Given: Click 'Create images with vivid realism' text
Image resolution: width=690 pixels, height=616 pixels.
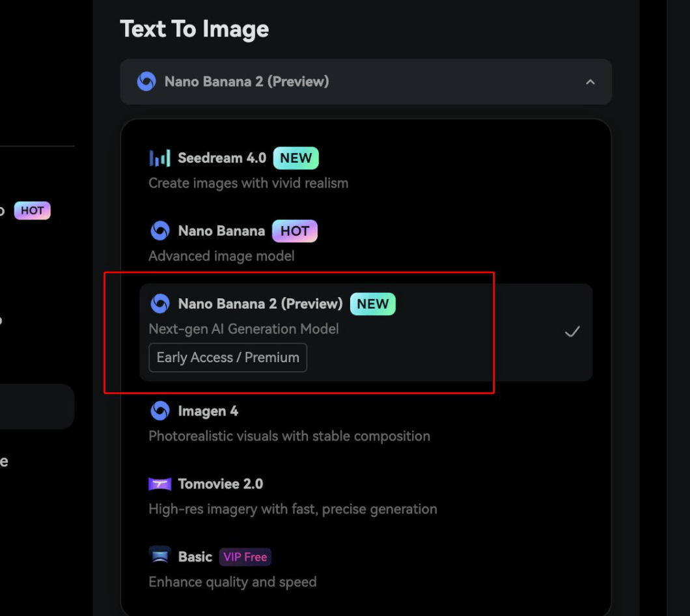Looking at the screenshot, I should click(248, 183).
